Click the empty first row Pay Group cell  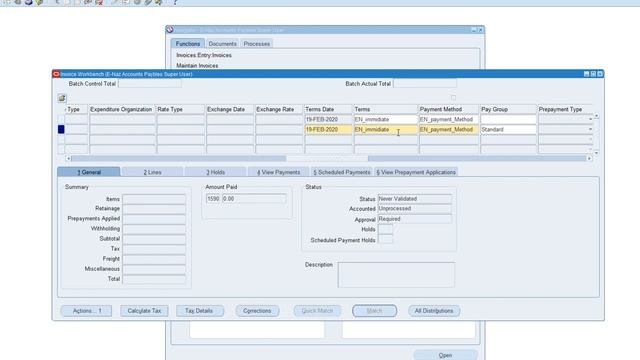(508, 119)
